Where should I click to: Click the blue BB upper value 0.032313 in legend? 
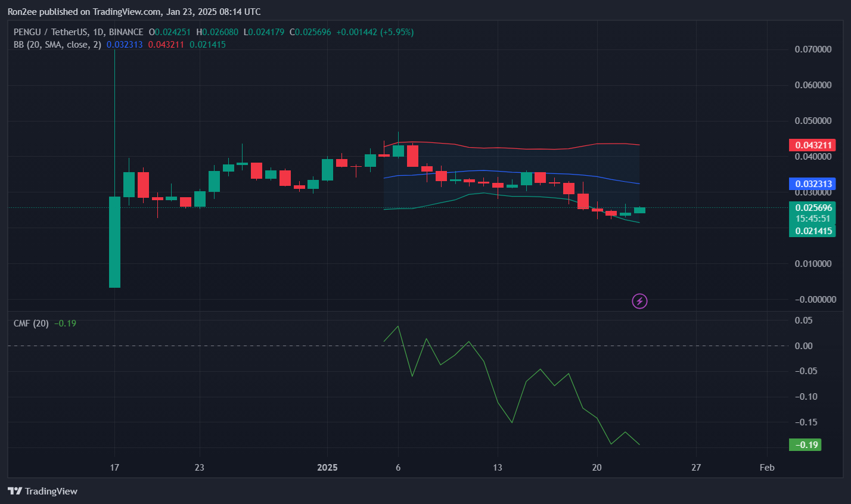[125, 45]
